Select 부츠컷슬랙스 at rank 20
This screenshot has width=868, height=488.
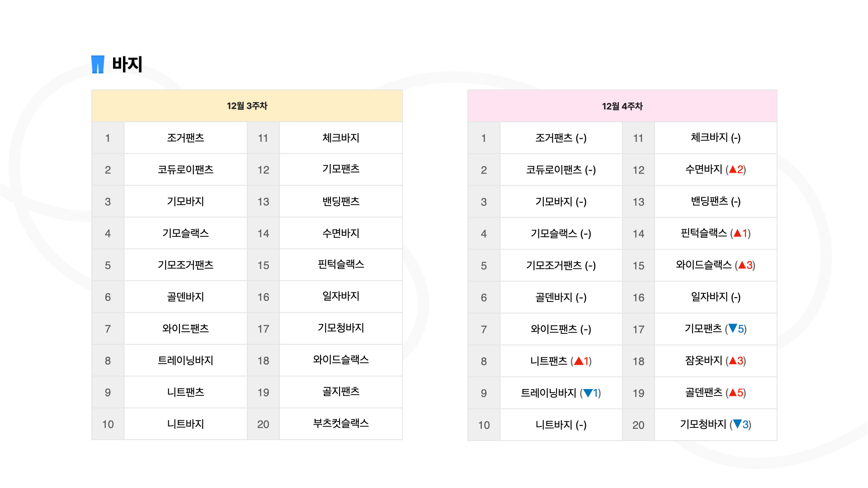[x=341, y=424]
